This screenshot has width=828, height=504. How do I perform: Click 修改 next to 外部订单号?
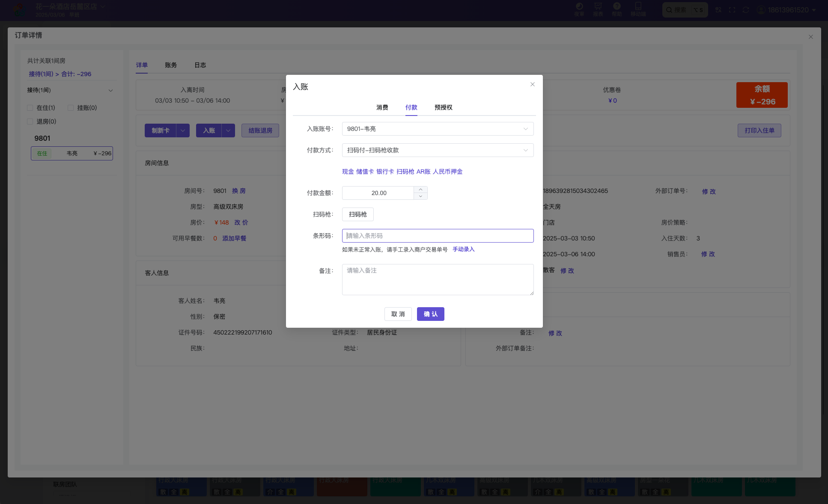click(709, 192)
